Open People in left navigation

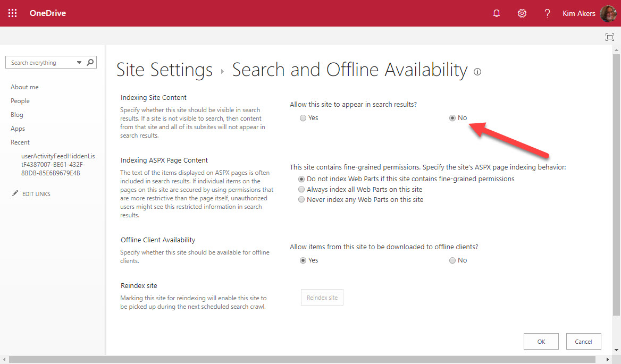coord(20,101)
